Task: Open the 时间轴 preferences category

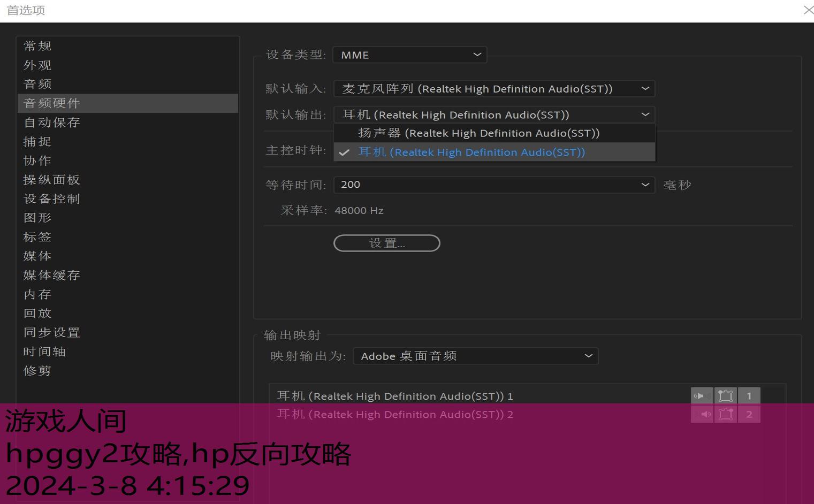Action: point(128,352)
